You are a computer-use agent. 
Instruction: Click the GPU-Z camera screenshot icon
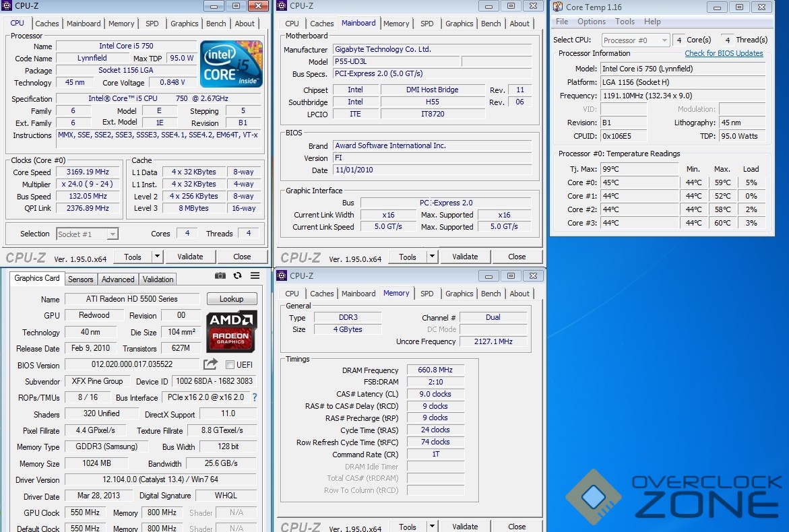pos(220,275)
